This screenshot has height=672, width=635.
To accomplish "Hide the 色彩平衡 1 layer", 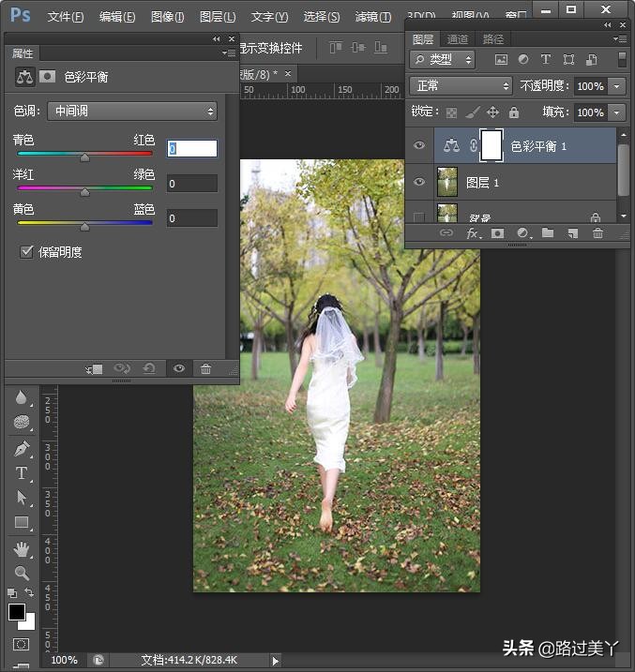I will 419,145.
